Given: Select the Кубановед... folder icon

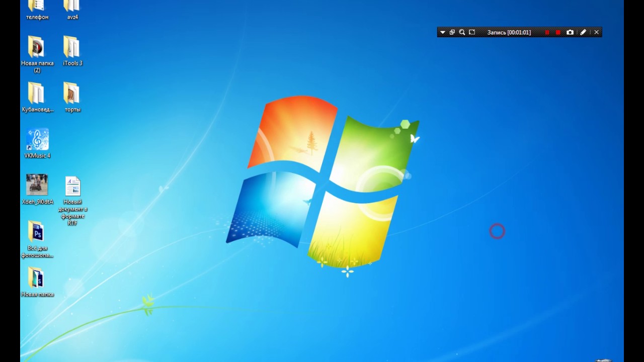Looking at the screenshot, I should tap(37, 94).
